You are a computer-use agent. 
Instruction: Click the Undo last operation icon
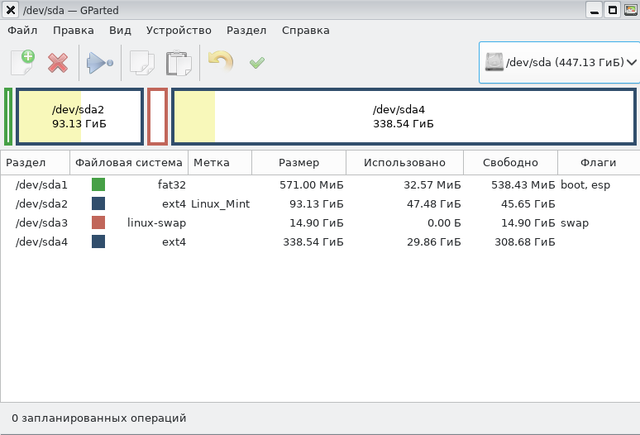(x=220, y=62)
